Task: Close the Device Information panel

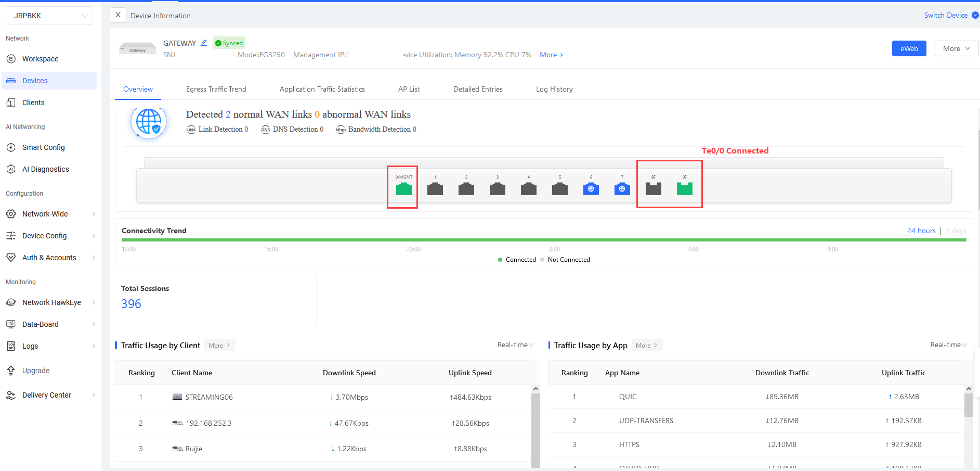Action: [118, 15]
